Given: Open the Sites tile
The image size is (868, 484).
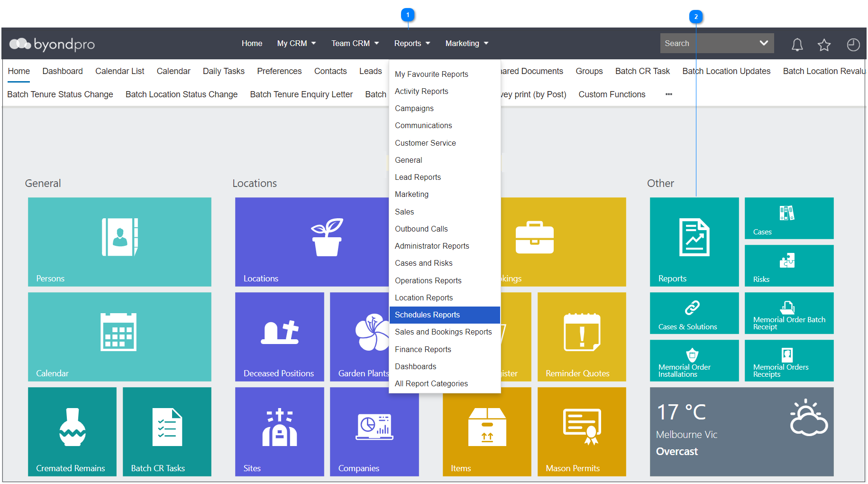Looking at the screenshot, I should pos(279,431).
